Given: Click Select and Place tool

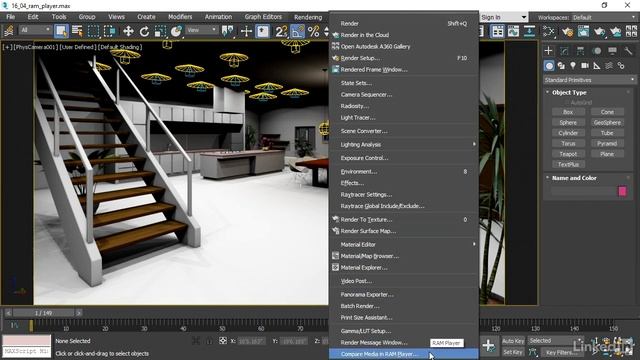Looking at the screenshot, I should tap(176, 31).
